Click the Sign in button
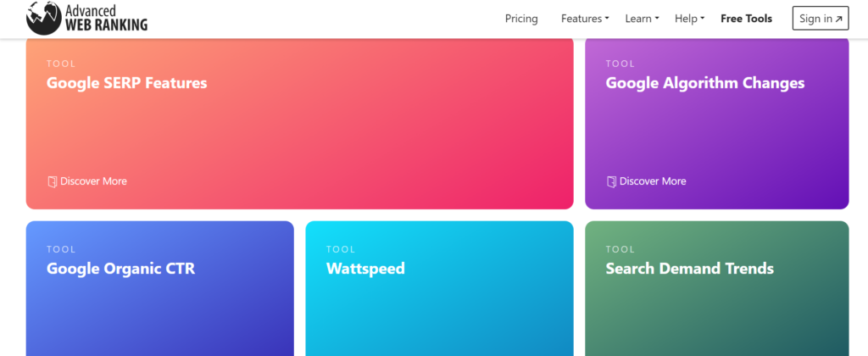 (821, 19)
